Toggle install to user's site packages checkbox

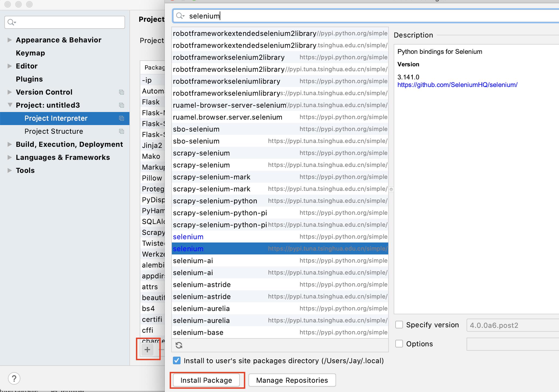tap(177, 361)
